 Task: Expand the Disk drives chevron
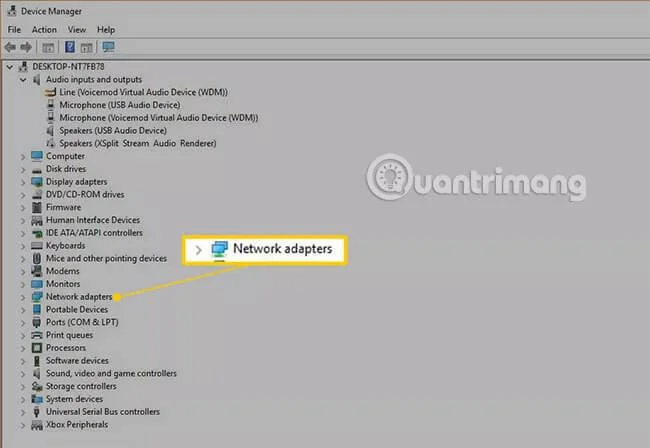coord(23,170)
